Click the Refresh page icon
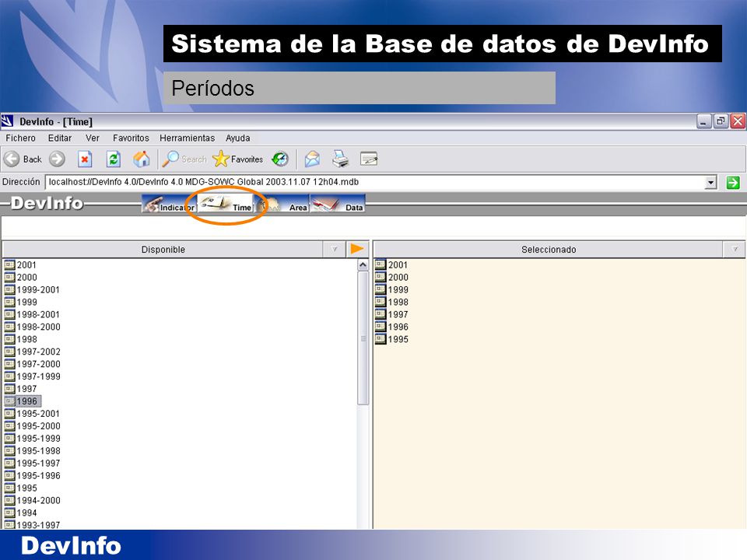The width and height of the screenshot is (747, 560). 114,159
